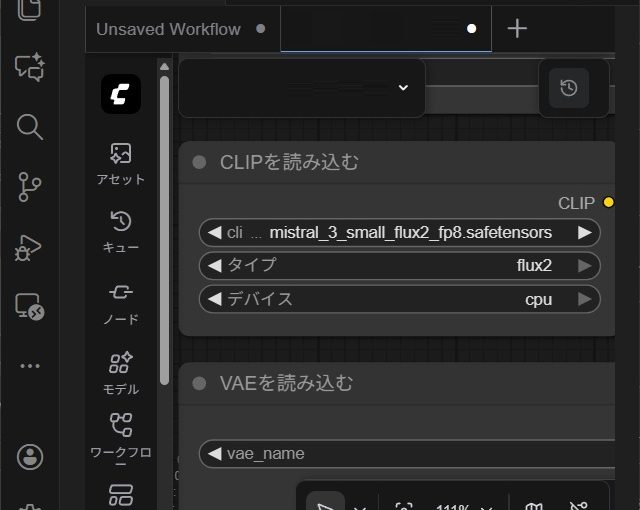The image size is (640, 510).
Task: Open タイプ flux2 type selector
Action: [400, 266]
